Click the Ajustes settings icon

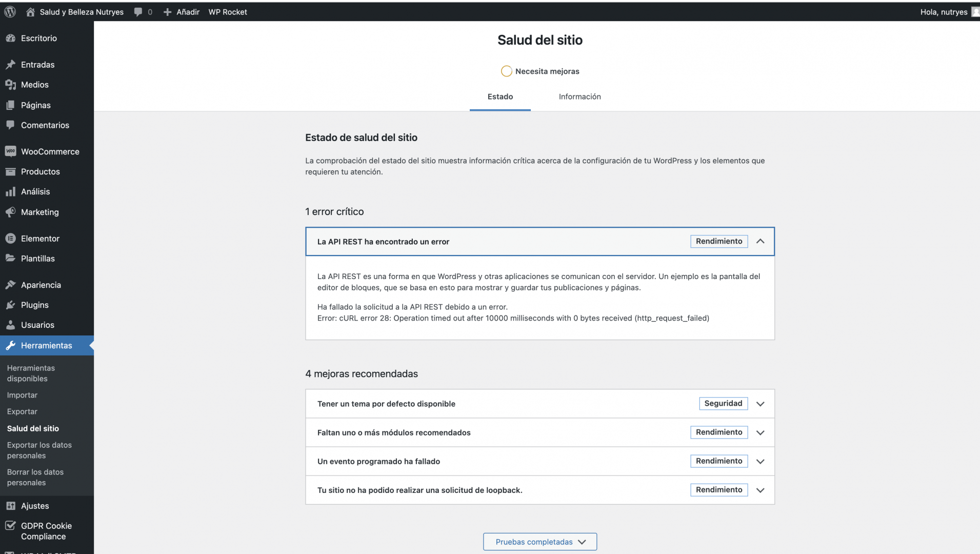pos(10,506)
